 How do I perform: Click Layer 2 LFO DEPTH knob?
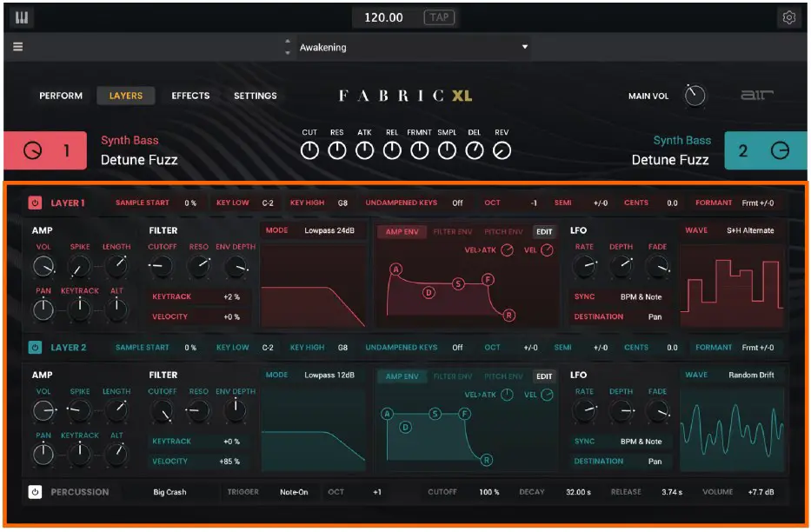(621, 411)
